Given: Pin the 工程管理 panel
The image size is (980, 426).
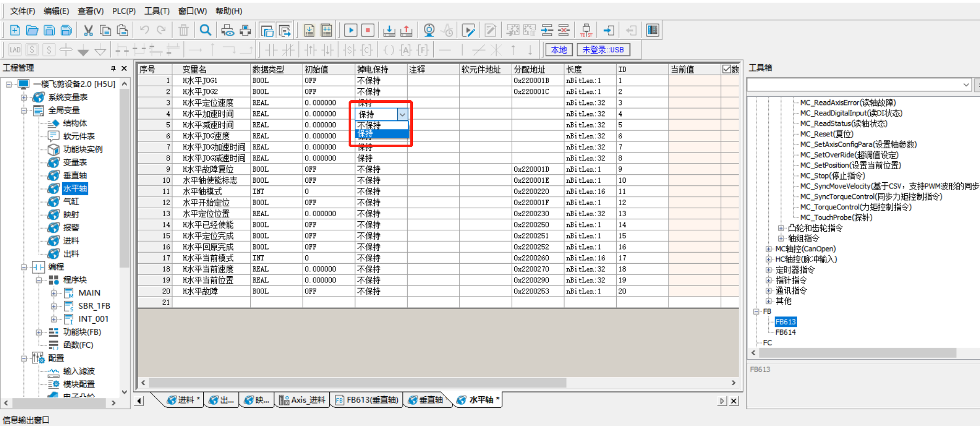Looking at the screenshot, I should pyautogui.click(x=113, y=68).
